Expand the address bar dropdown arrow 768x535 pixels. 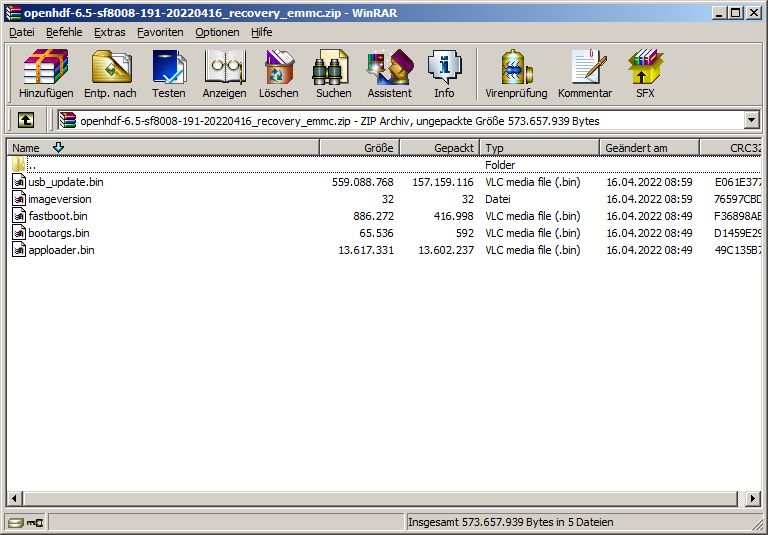pos(751,120)
